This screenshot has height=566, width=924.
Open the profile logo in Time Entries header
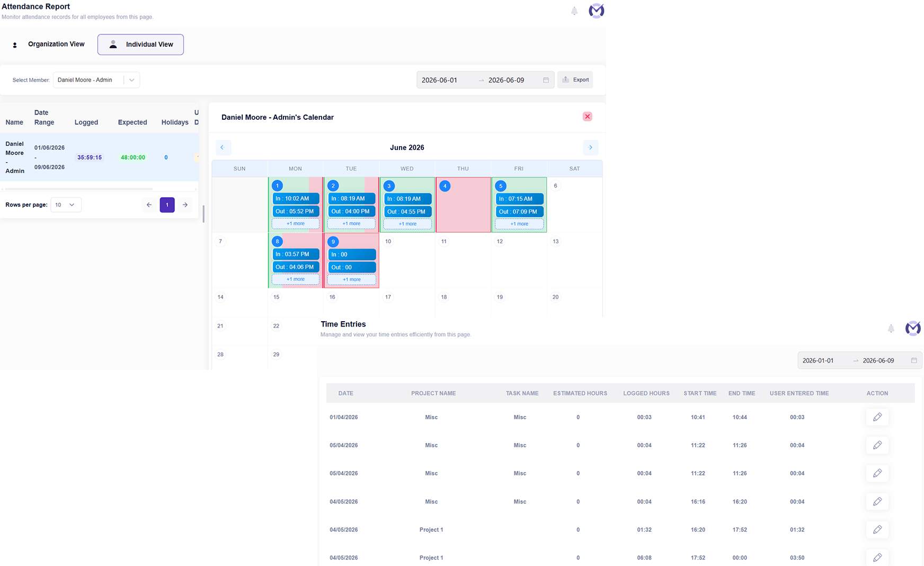(x=913, y=329)
